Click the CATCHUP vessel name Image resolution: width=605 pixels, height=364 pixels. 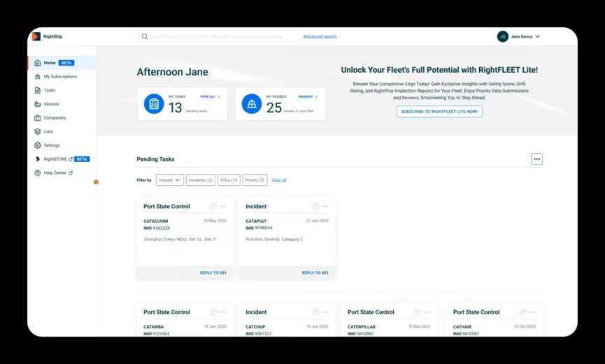[255, 327]
